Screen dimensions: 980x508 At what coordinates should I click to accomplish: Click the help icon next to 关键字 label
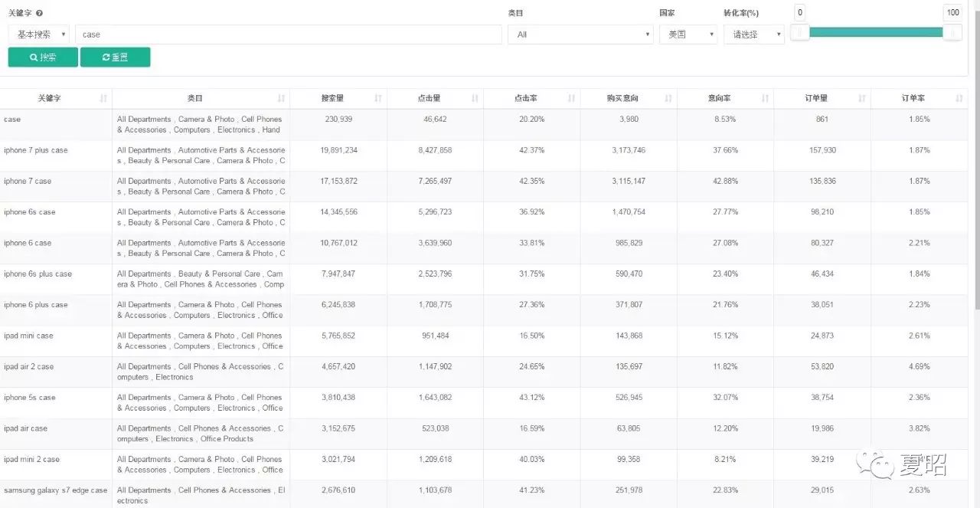(40, 13)
